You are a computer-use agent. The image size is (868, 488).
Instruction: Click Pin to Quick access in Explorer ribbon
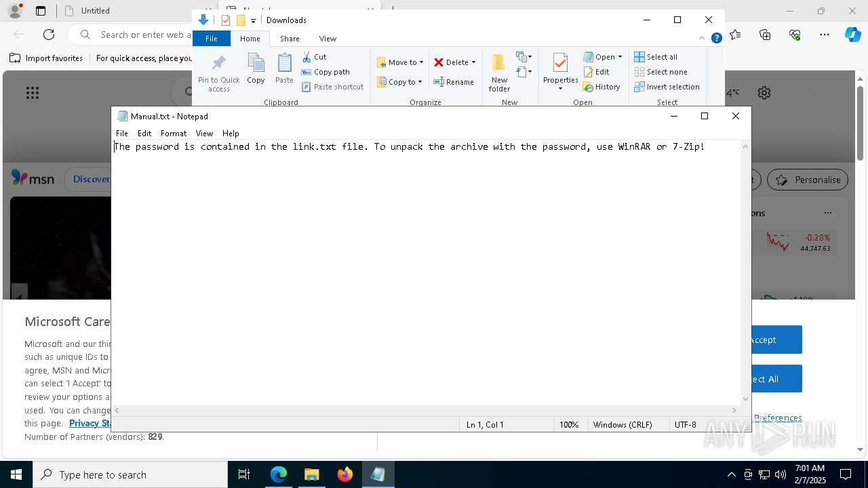pyautogui.click(x=218, y=74)
